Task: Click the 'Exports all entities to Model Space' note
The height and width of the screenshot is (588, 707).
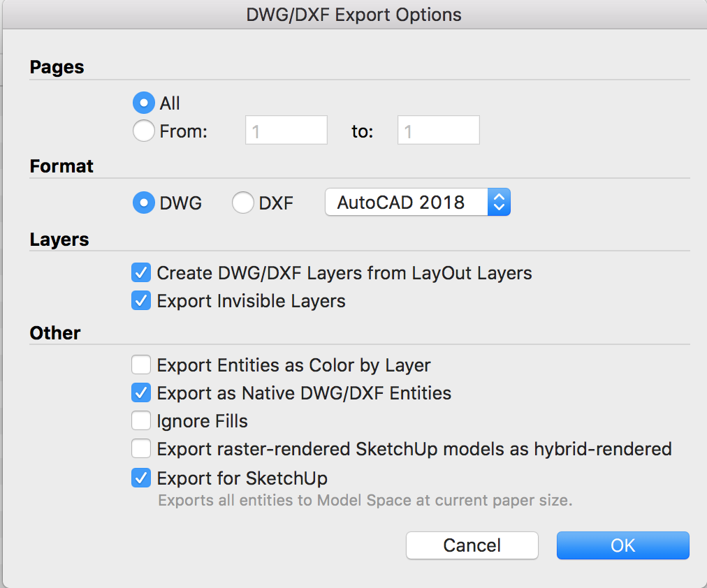Action: (x=365, y=501)
